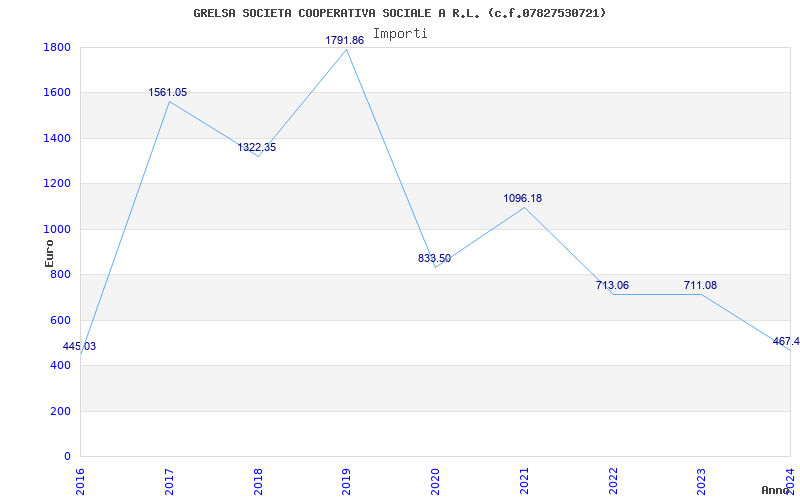This screenshot has width=800, height=500.
Task: Click the 445.03 value label
Action: point(79,346)
